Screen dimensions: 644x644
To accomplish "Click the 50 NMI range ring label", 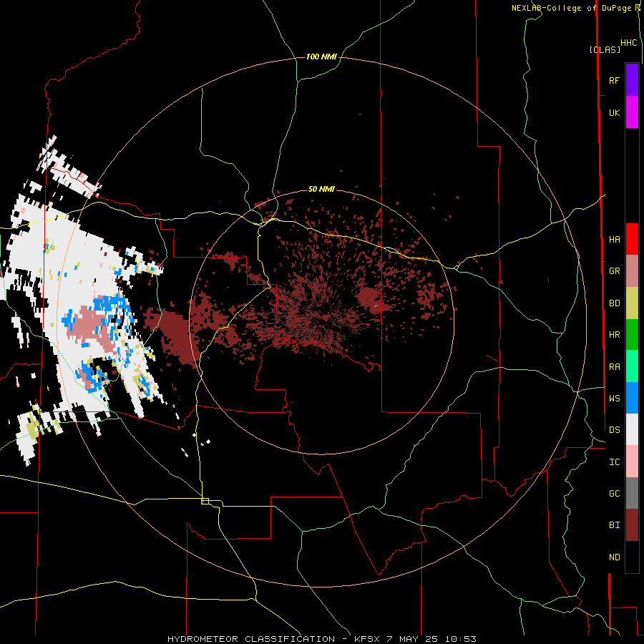I will point(321,189).
